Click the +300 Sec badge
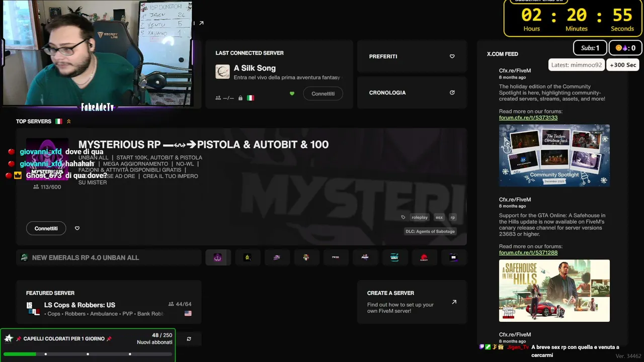 tap(623, 65)
